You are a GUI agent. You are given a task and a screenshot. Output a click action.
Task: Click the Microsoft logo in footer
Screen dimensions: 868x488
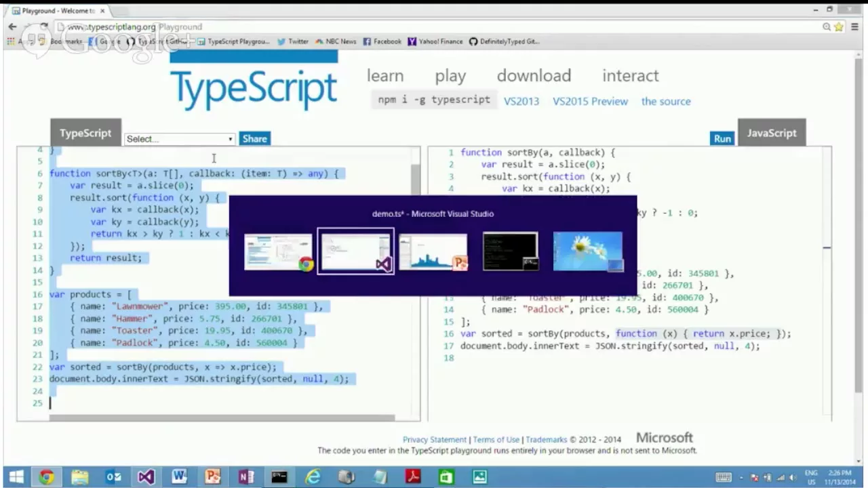tap(665, 438)
